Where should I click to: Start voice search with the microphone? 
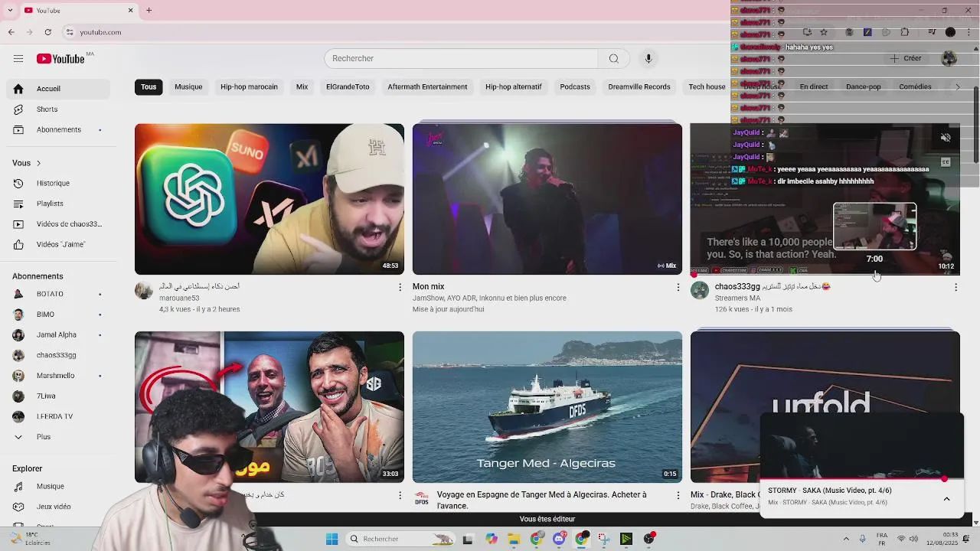pyautogui.click(x=648, y=59)
